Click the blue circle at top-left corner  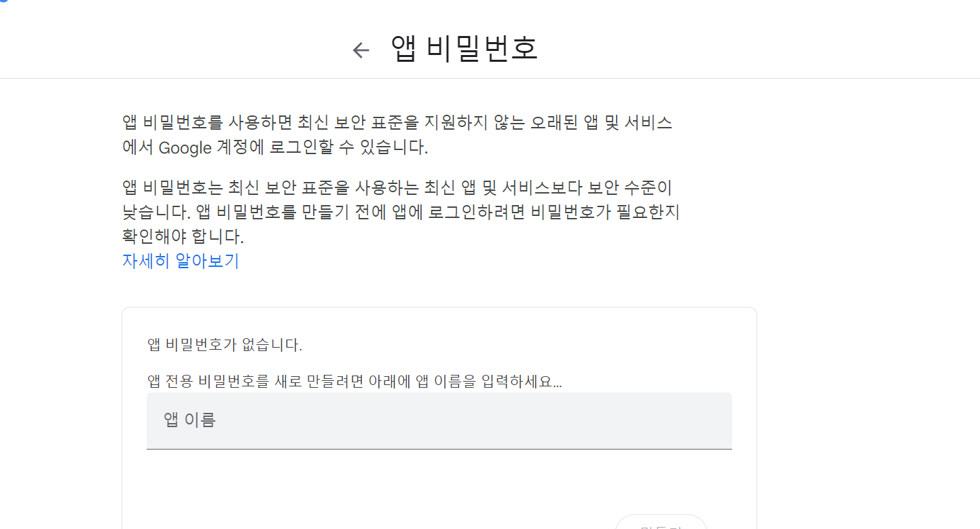[x=3, y=2]
